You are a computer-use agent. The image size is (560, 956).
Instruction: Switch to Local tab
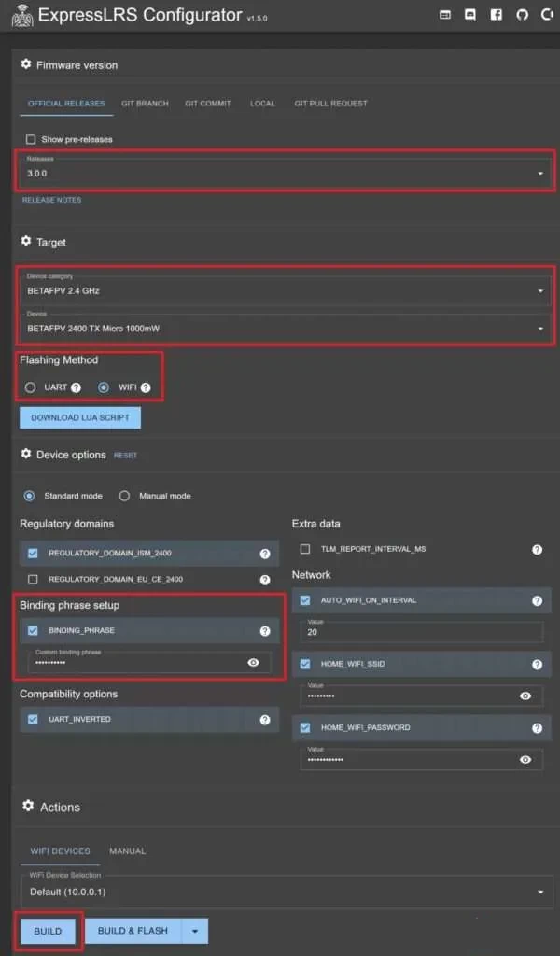(262, 104)
